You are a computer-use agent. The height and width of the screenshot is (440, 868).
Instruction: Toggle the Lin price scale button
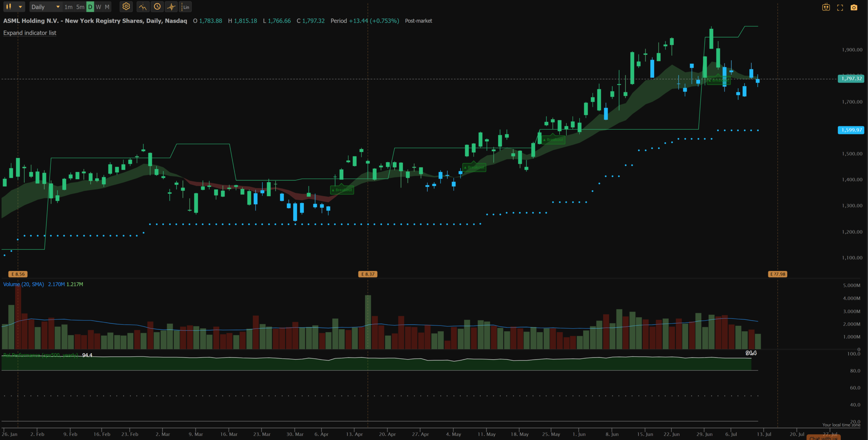click(x=185, y=7)
